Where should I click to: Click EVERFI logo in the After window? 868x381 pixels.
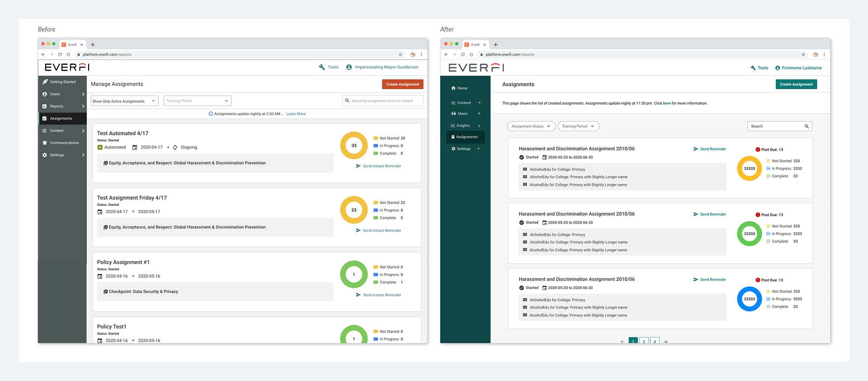tap(476, 68)
